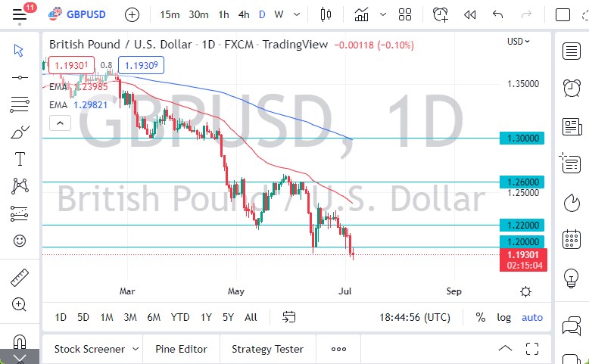Open the emoji icons tool

tap(20, 241)
